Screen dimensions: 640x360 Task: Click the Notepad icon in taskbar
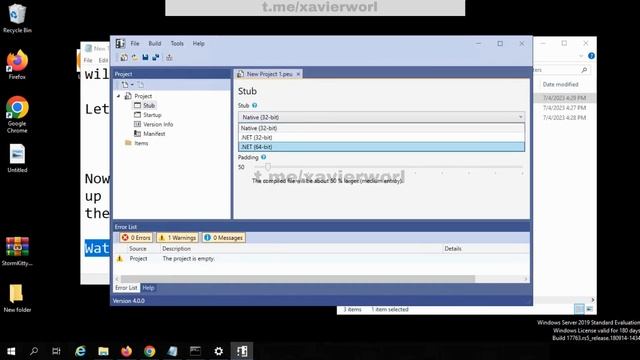pos(172,351)
